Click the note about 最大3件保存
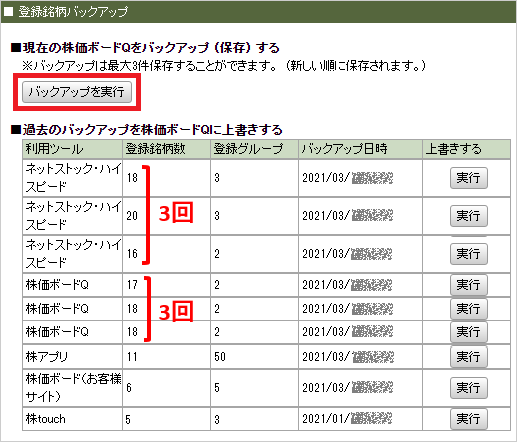This screenshot has width=517, height=442. [224, 66]
